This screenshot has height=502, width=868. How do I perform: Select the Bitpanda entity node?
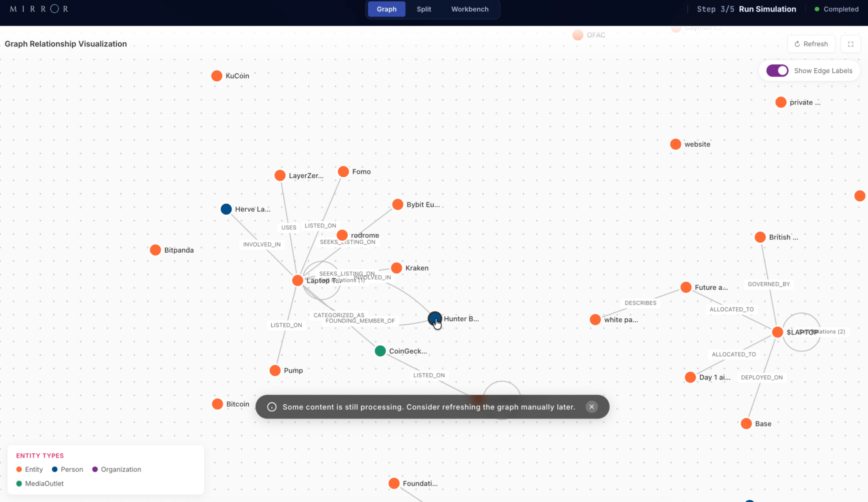pyautogui.click(x=156, y=250)
